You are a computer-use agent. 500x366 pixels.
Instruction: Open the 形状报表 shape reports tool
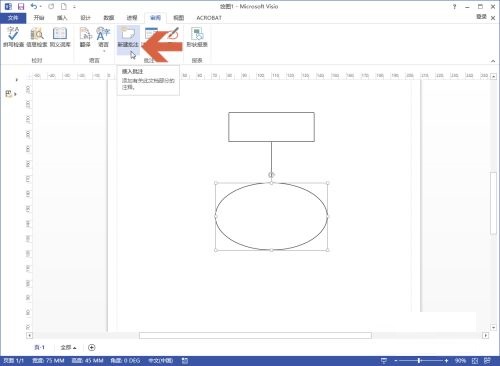[197, 37]
